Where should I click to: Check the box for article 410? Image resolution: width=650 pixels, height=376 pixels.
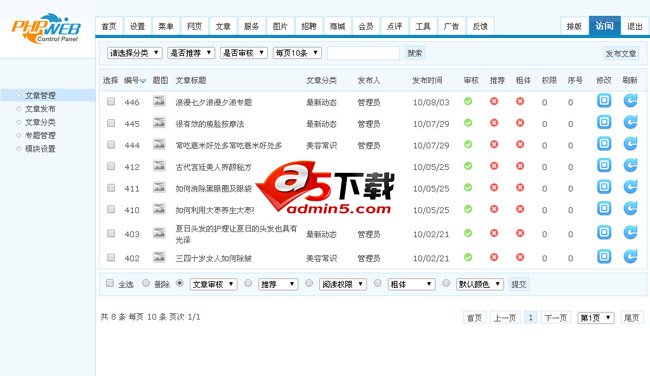tap(111, 209)
